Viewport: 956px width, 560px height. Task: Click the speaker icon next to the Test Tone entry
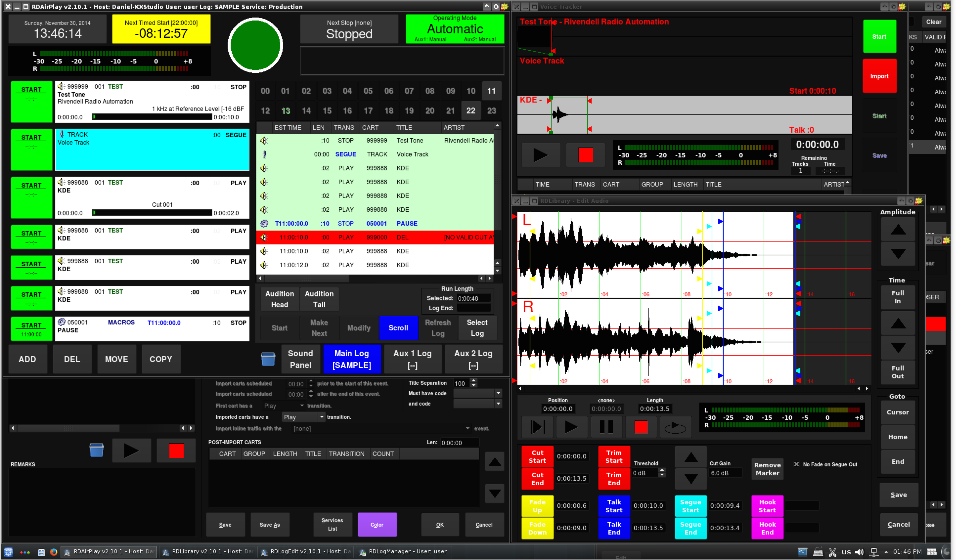tap(61, 86)
